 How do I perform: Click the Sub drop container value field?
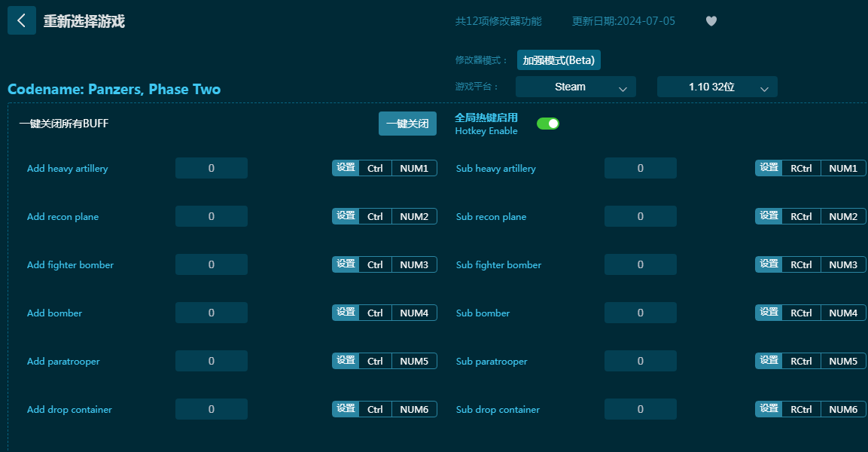point(641,409)
